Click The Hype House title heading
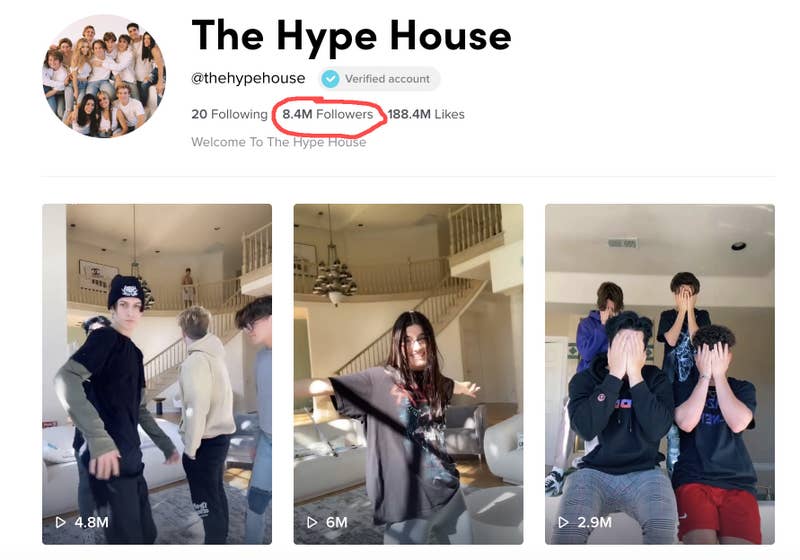Image resolution: width=800 pixels, height=560 pixels. coord(351,37)
